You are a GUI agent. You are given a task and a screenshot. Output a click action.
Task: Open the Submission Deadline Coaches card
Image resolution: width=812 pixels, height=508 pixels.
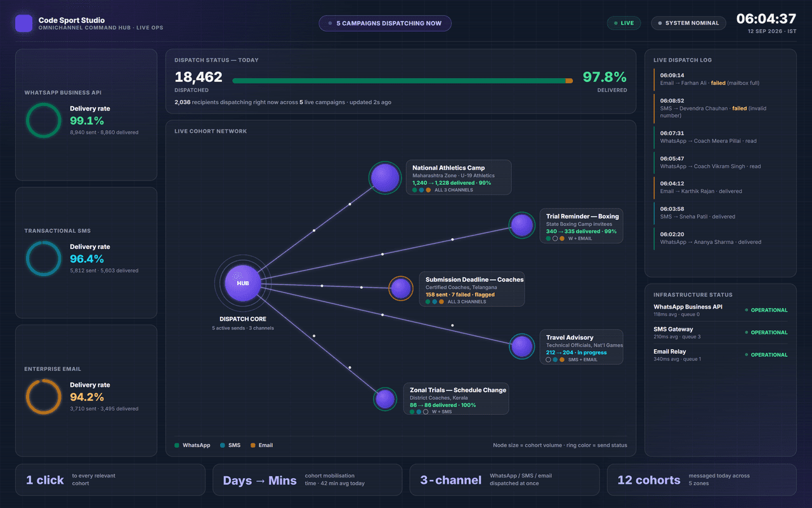click(472, 289)
